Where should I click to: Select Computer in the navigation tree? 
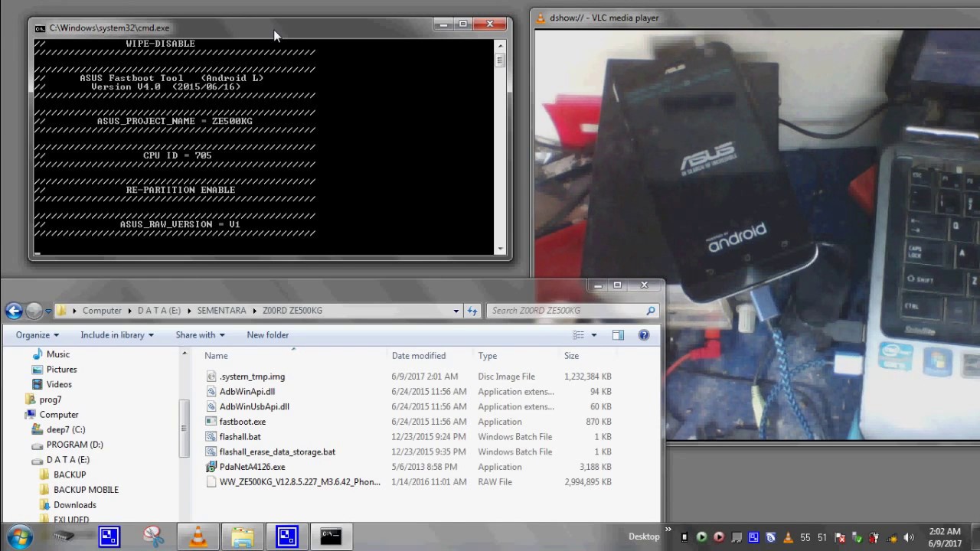pos(59,415)
